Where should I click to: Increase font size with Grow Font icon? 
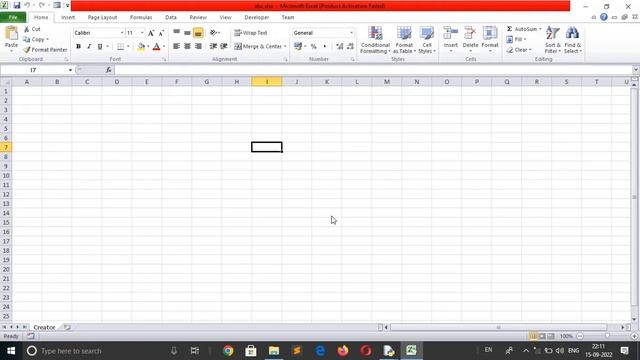[151, 33]
